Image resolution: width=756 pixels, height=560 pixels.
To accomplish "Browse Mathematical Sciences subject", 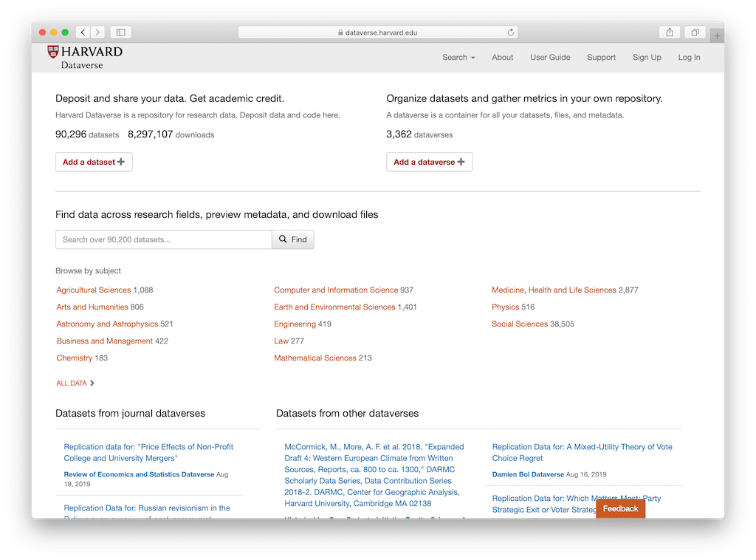I will coord(315,358).
